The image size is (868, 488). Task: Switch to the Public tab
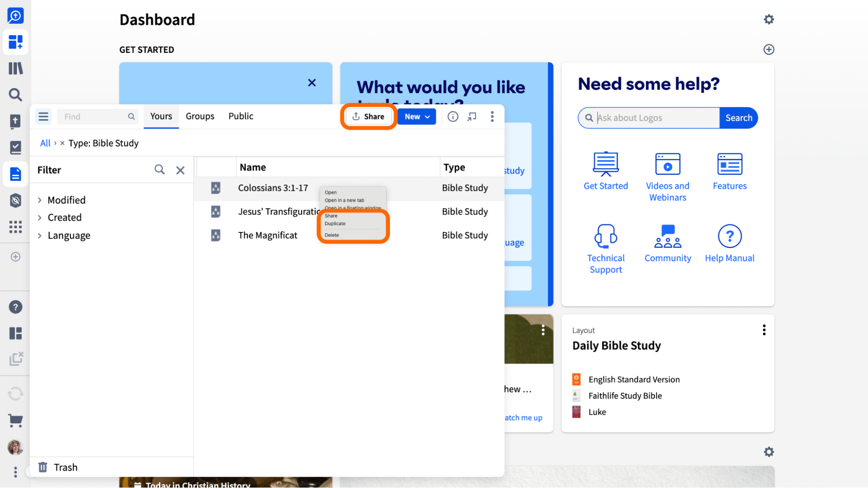click(x=241, y=116)
